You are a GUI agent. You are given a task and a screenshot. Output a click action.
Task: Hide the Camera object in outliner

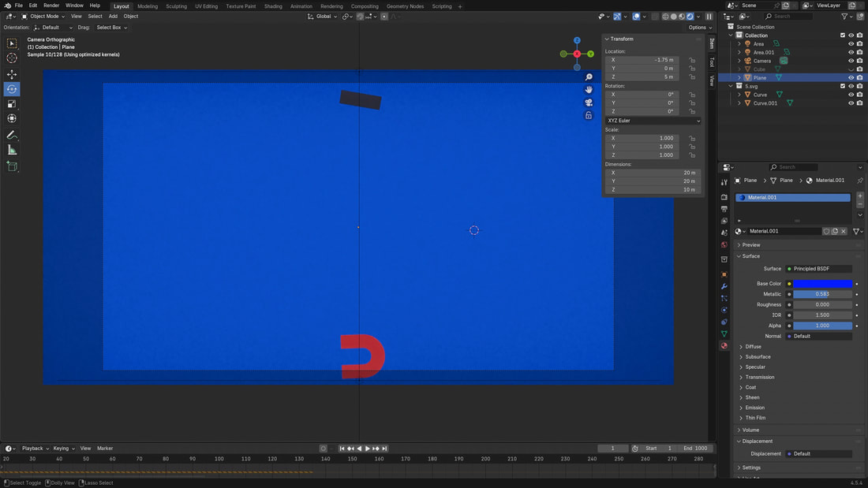tap(851, 61)
